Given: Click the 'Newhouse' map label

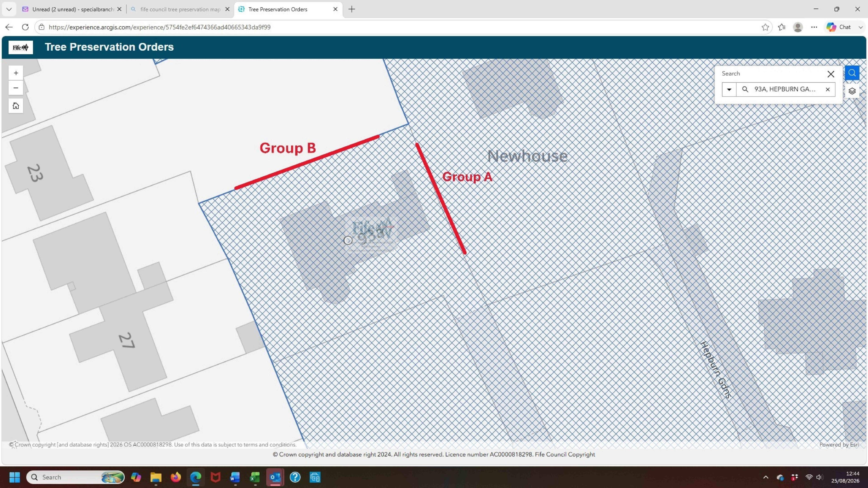Looking at the screenshot, I should coord(527,156).
